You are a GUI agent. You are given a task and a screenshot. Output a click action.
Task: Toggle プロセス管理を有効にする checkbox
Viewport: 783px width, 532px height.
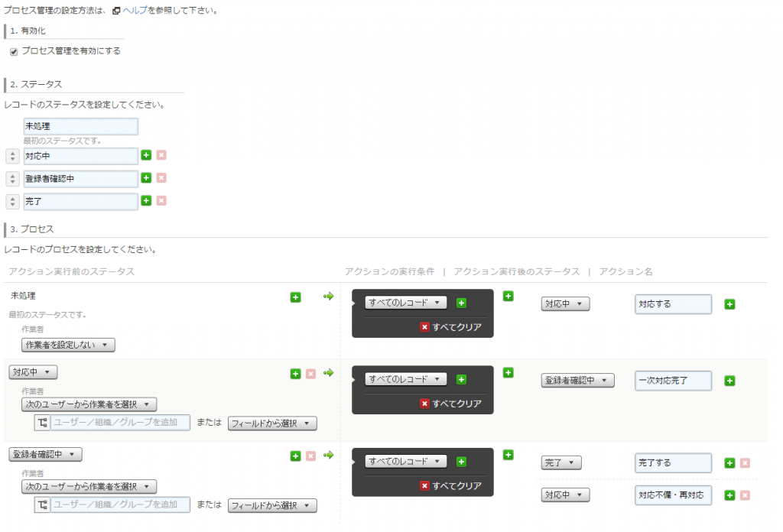pos(14,51)
